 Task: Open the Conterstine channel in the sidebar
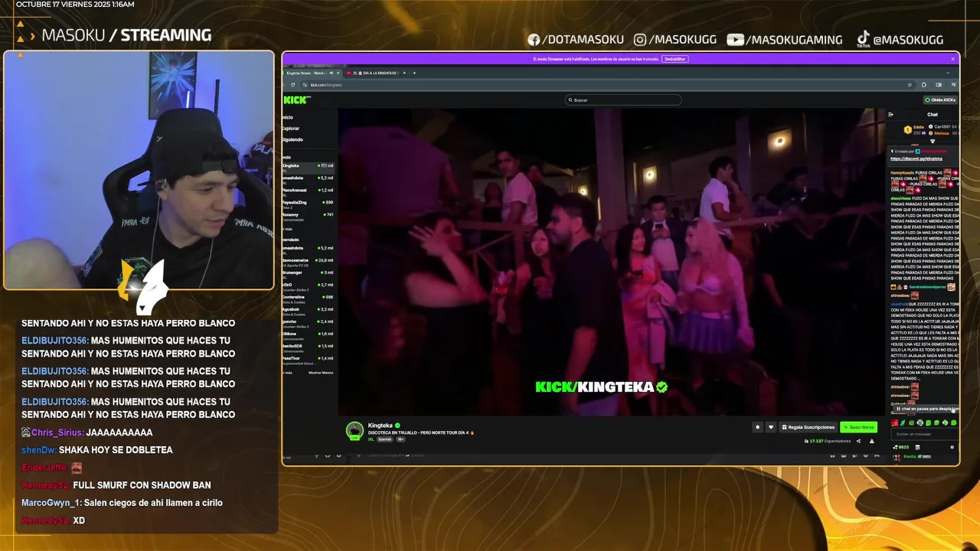(x=308, y=298)
